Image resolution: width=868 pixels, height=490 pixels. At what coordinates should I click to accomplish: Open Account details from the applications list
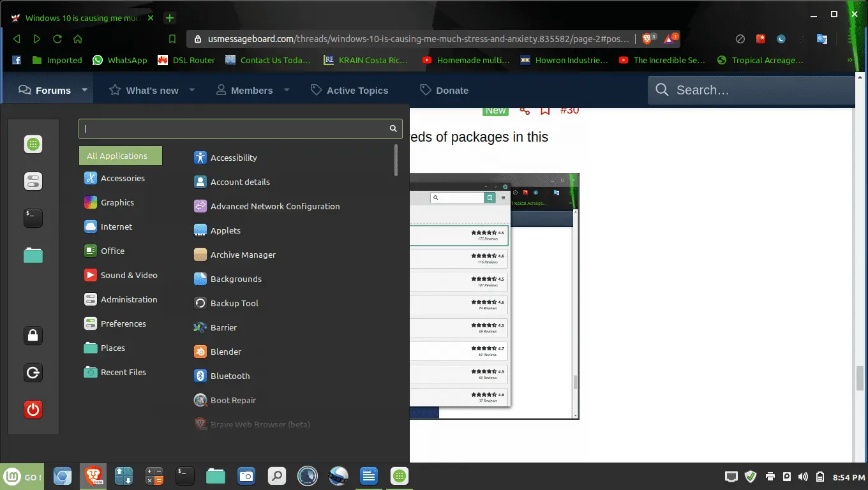click(x=232, y=182)
